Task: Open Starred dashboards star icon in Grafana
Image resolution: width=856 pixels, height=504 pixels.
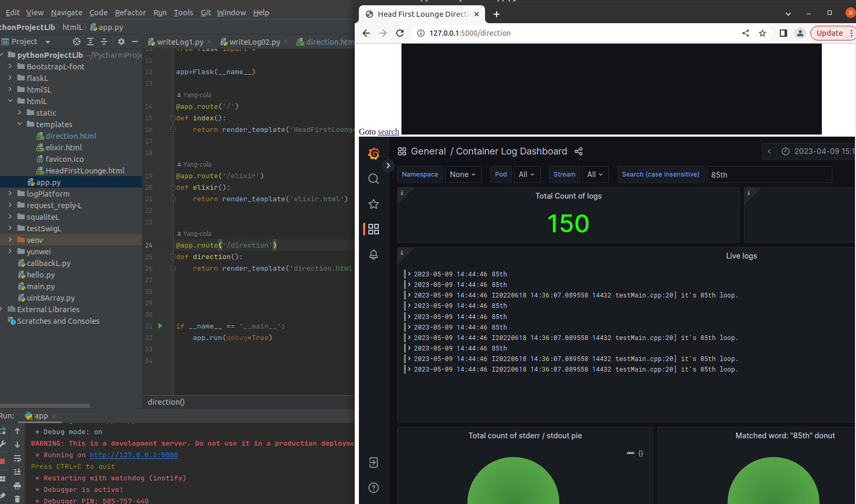Action: [374, 204]
